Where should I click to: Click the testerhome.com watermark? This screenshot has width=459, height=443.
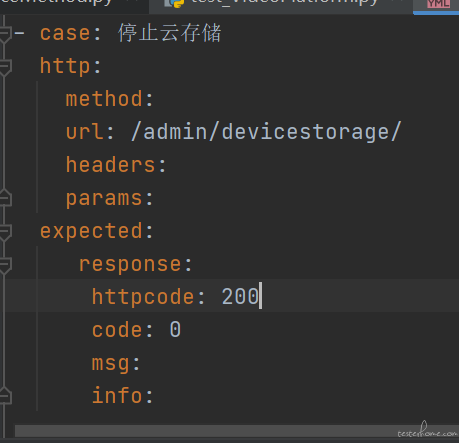coord(428,430)
